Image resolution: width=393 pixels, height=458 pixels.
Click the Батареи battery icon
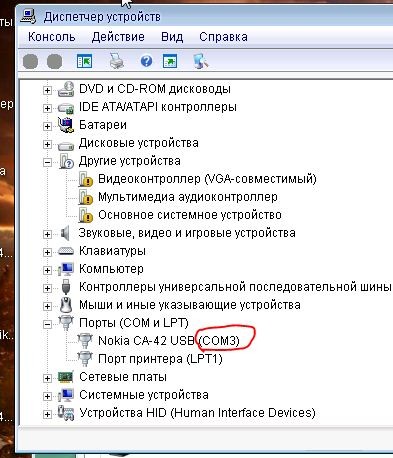click(x=66, y=125)
